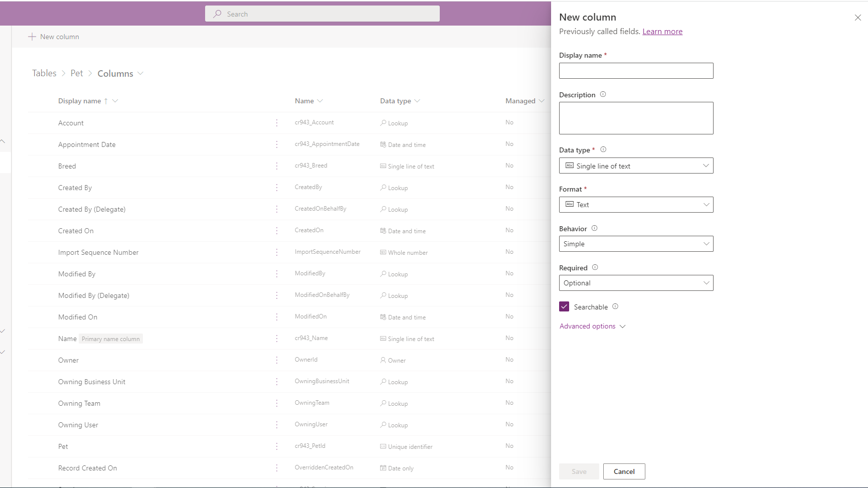The width and height of the screenshot is (868, 488).
Task: Select the Breed column name
Action: click(x=67, y=166)
